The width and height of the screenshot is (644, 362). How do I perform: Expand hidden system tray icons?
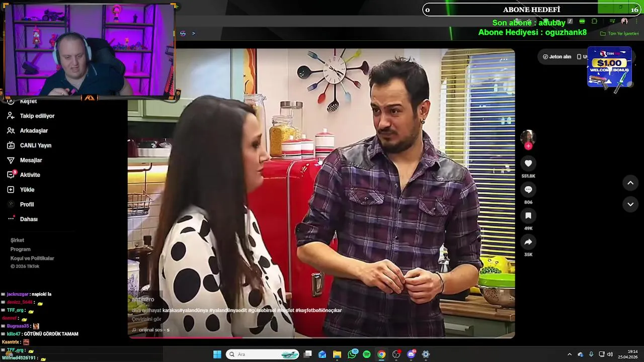(x=570, y=354)
